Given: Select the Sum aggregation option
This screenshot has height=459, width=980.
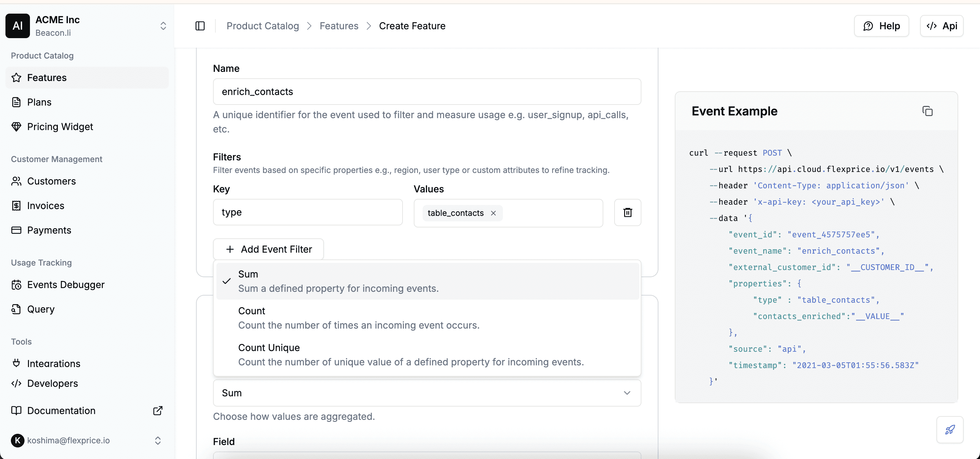Looking at the screenshot, I should [427, 281].
